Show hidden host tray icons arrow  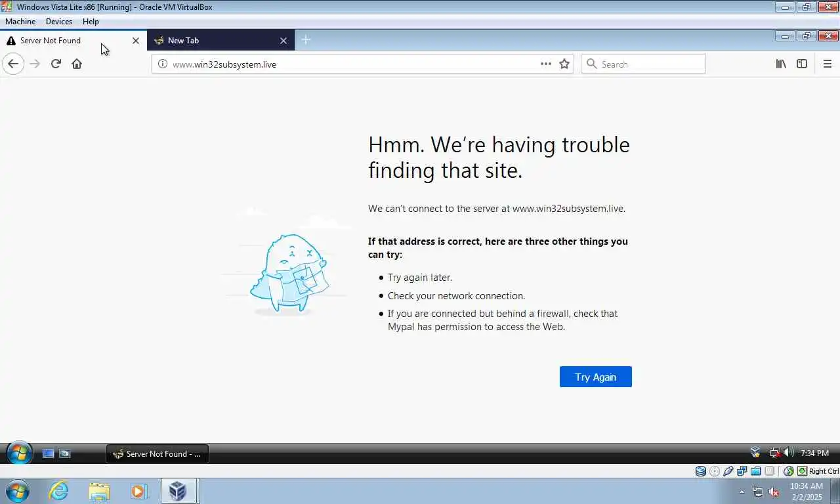tap(742, 492)
